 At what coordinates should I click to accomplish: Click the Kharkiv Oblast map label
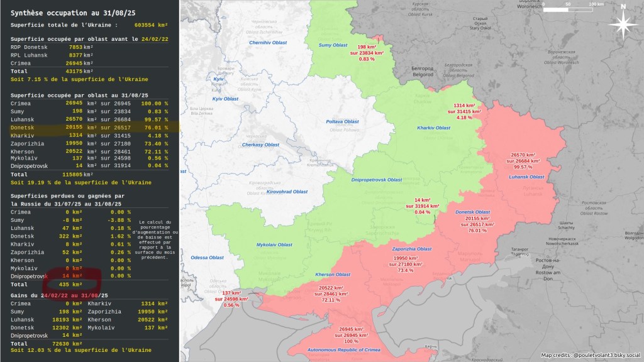pyautogui.click(x=434, y=128)
